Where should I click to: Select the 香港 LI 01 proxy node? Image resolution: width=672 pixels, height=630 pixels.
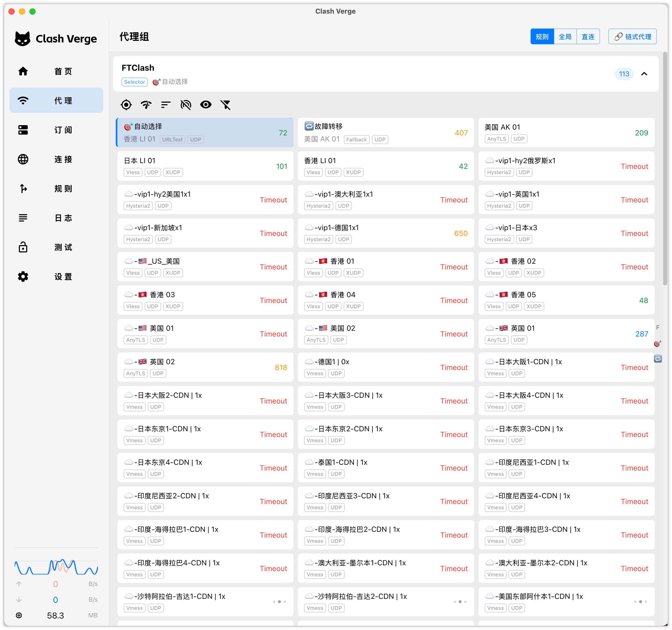pyautogui.click(x=385, y=166)
